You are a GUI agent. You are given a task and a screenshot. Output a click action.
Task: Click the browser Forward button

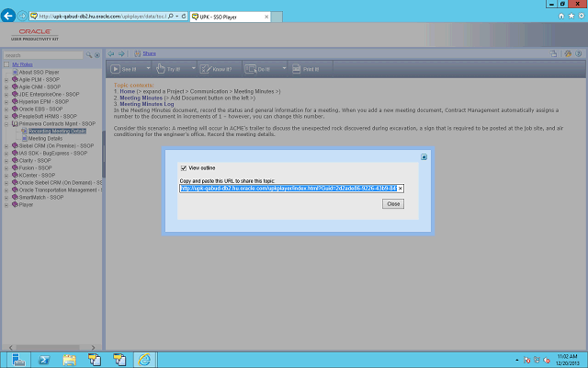pyautogui.click(x=22, y=16)
